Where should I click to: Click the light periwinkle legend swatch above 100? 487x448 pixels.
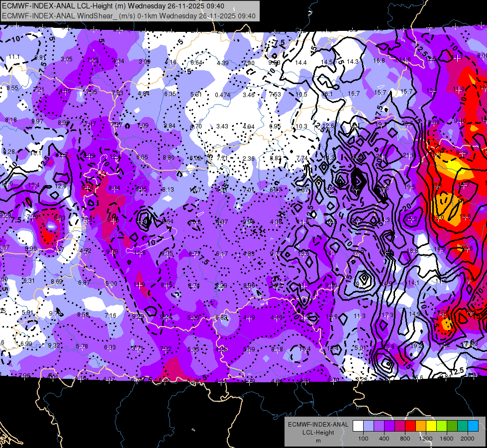[x=369, y=426]
